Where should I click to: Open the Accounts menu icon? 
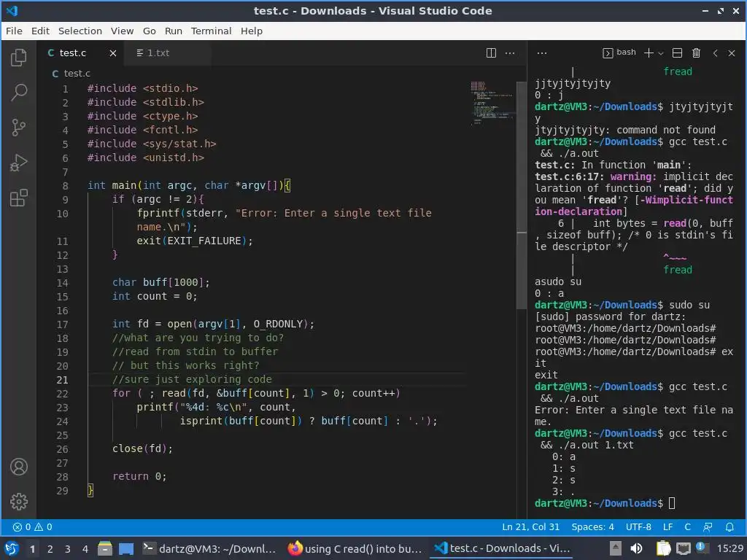tap(18, 467)
